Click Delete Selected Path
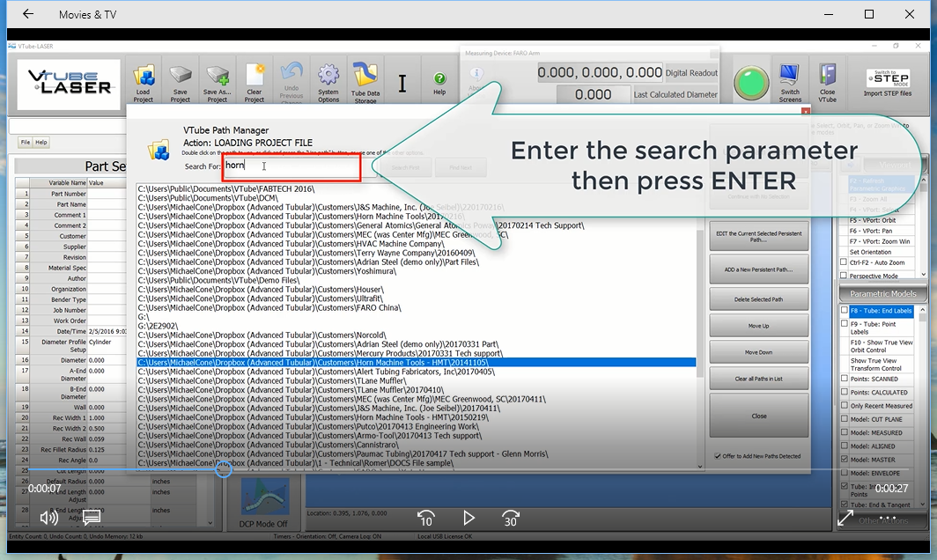This screenshot has height=560, width=937. pos(759,299)
